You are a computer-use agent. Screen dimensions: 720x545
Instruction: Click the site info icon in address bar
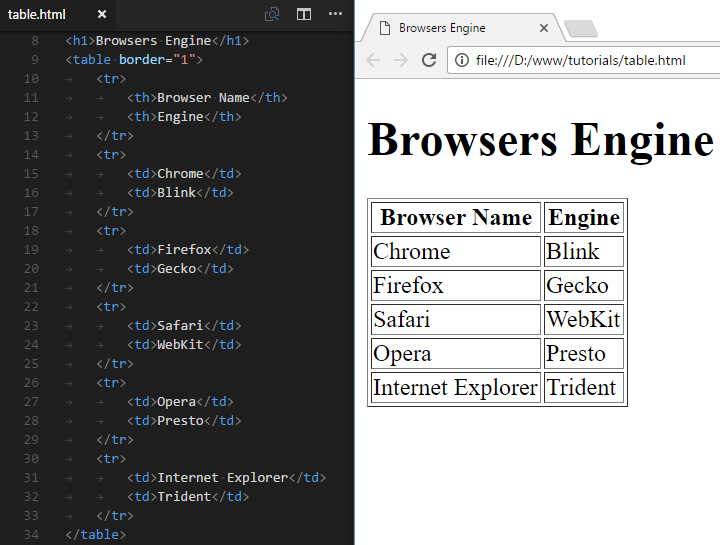[x=461, y=60]
